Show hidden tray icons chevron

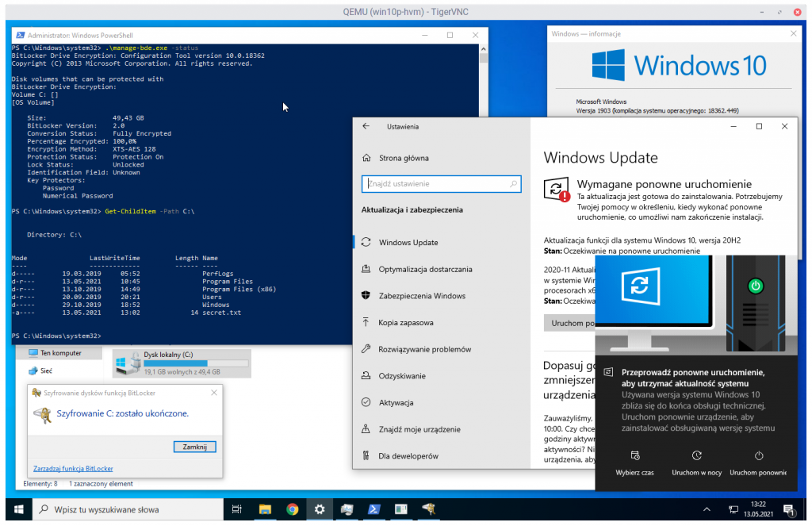point(707,510)
